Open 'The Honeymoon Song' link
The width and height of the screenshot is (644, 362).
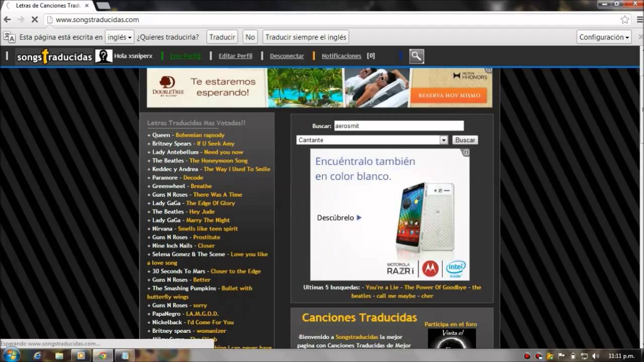218,160
